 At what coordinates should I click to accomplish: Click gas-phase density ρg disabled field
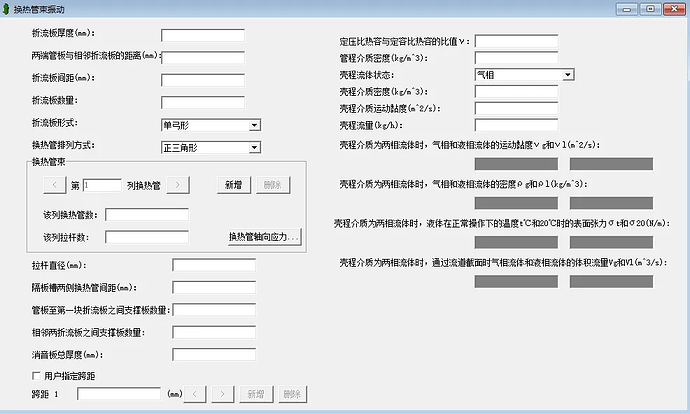click(516, 203)
